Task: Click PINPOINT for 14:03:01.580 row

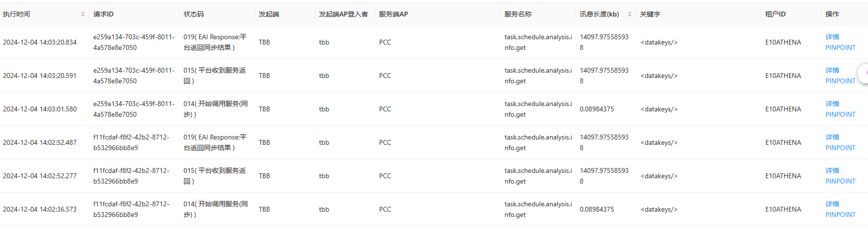Action: tap(840, 114)
